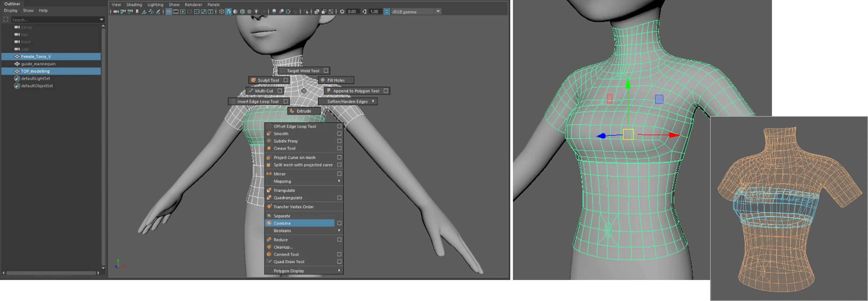Click the Outliner horizontal scrollbar

tap(51, 273)
